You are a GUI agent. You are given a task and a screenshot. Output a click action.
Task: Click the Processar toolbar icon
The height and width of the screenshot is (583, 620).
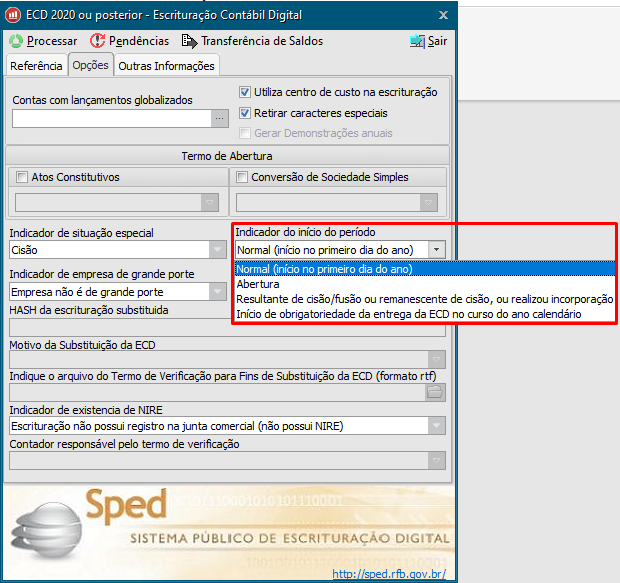(x=17, y=41)
